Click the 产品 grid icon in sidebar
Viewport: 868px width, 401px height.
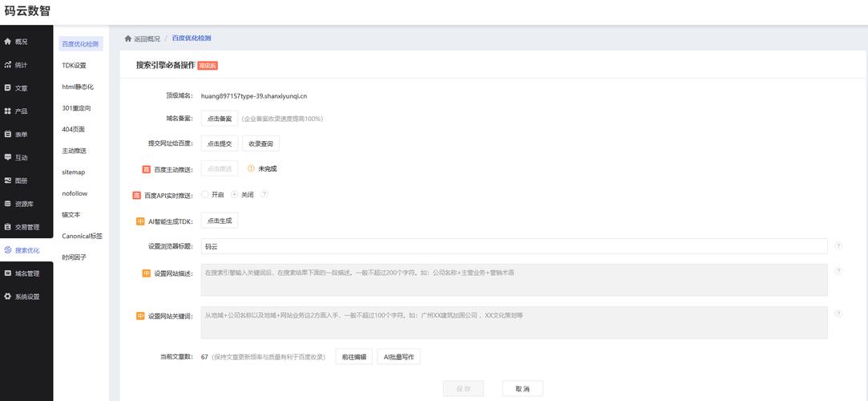[8, 111]
